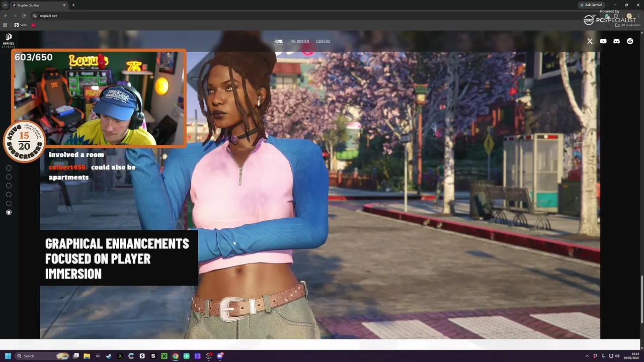Open the Careers nav item
Screen dimensions: 644x362
[x=323, y=41]
